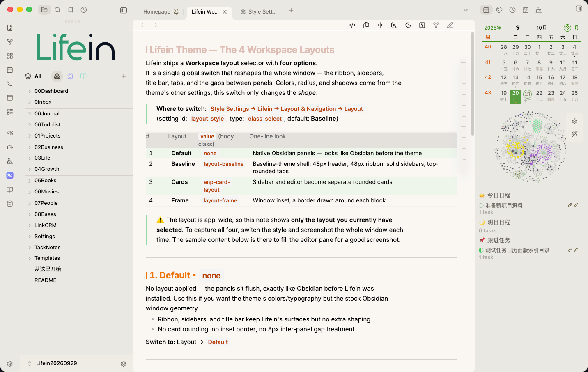The height and width of the screenshot is (372, 588).
Task: Open the README note in file tree
Action: point(46,280)
